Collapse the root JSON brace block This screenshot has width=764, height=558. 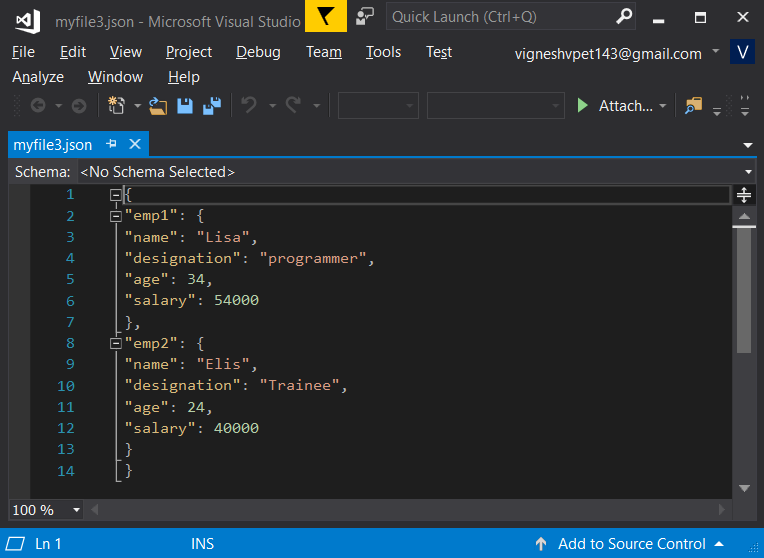(x=116, y=194)
